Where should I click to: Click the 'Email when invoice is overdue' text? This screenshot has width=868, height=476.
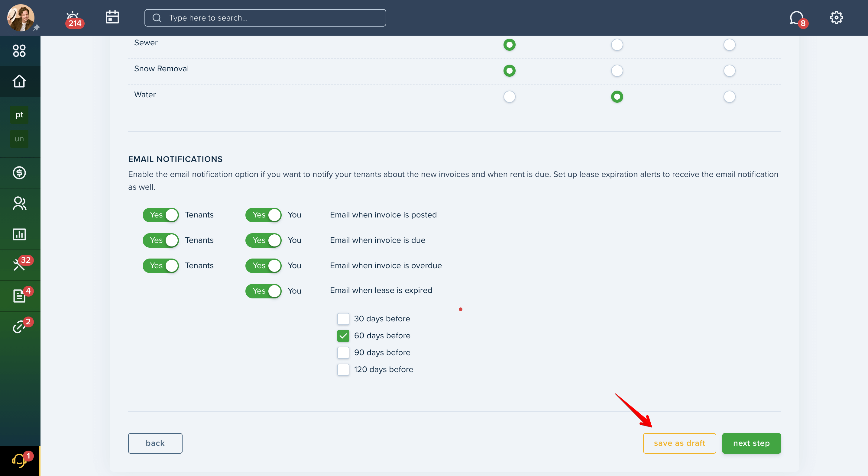tap(385, 265)
